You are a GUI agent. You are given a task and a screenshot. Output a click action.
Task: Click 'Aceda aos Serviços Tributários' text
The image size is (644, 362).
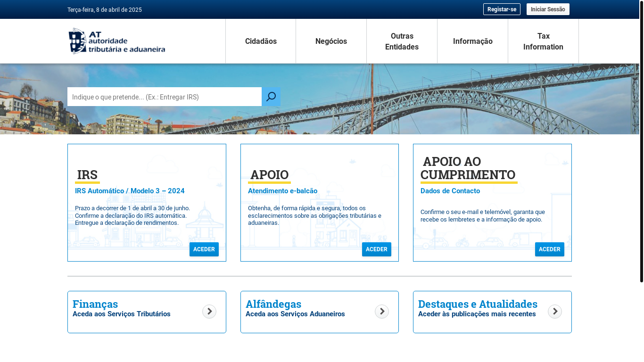coord(122,314)
